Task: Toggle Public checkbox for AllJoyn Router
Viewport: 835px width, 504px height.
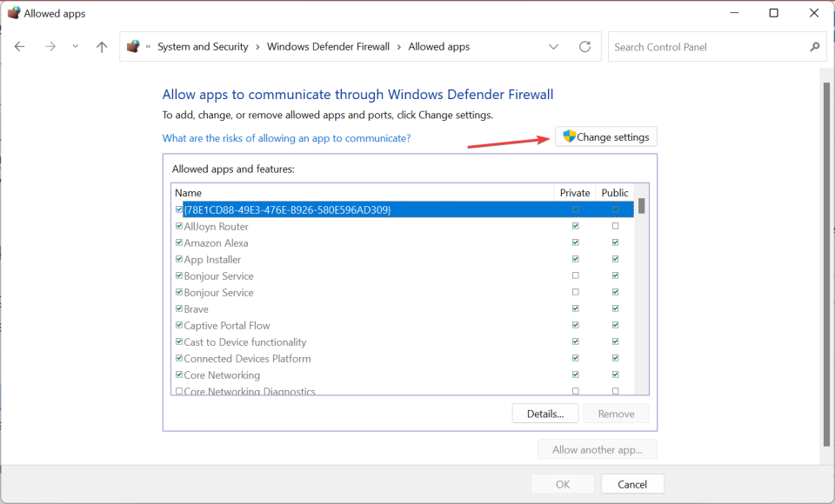Action: [x=615, y=227]
